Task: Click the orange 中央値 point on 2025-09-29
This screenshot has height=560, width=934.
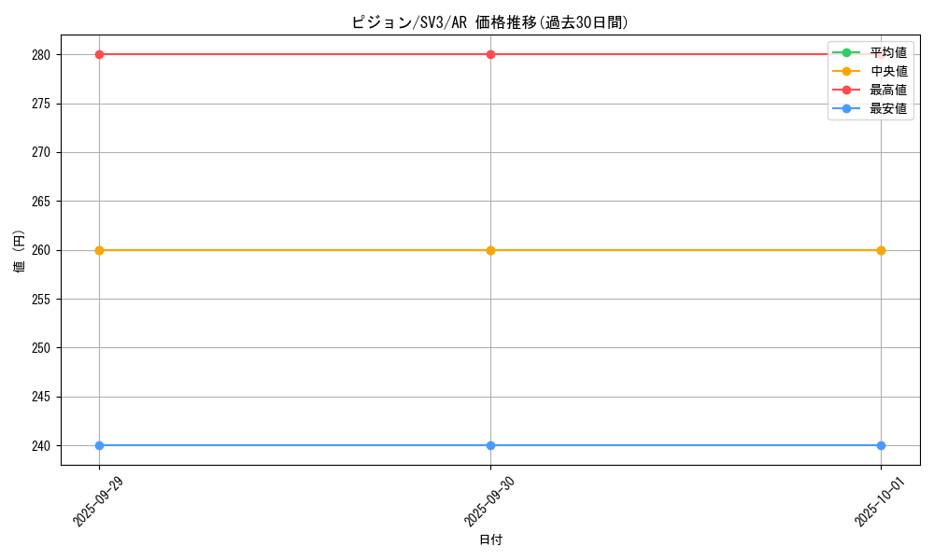Action: click(x=99, y=250)
